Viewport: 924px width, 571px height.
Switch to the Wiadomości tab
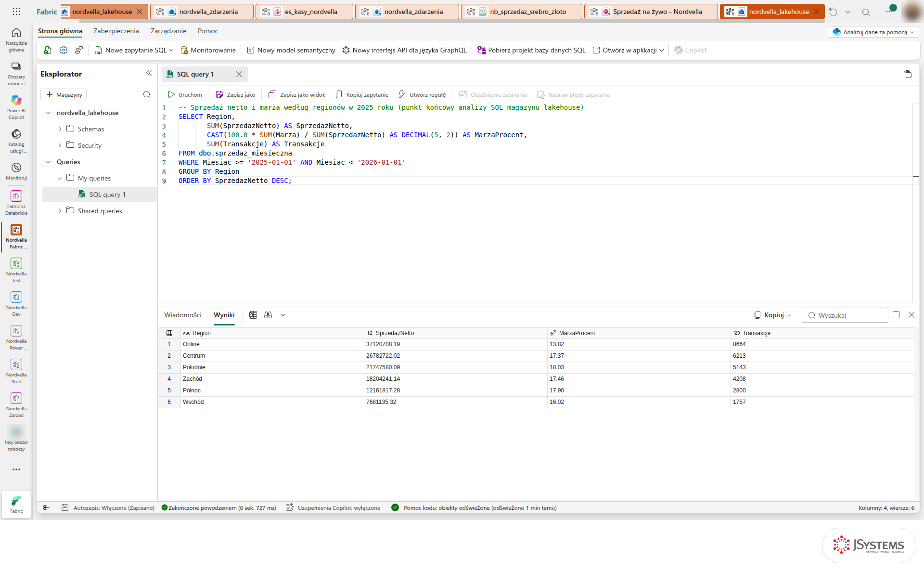[x=183, y=315]
